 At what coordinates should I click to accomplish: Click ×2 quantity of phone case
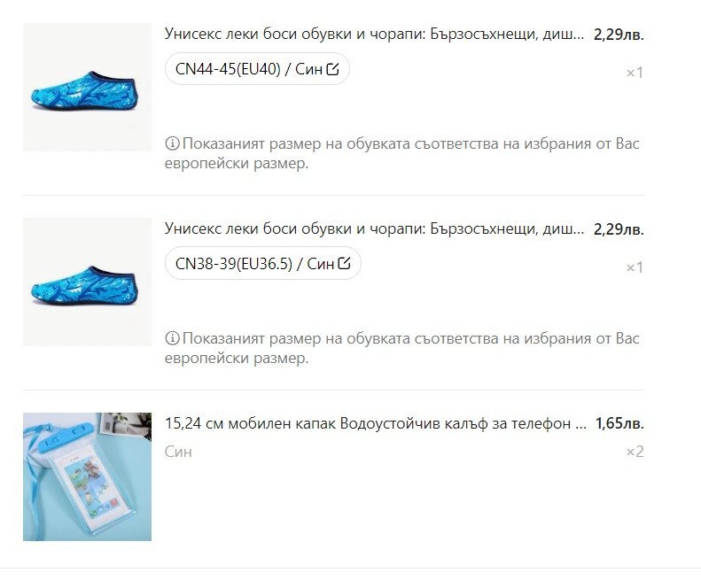(x=635, y=452)
